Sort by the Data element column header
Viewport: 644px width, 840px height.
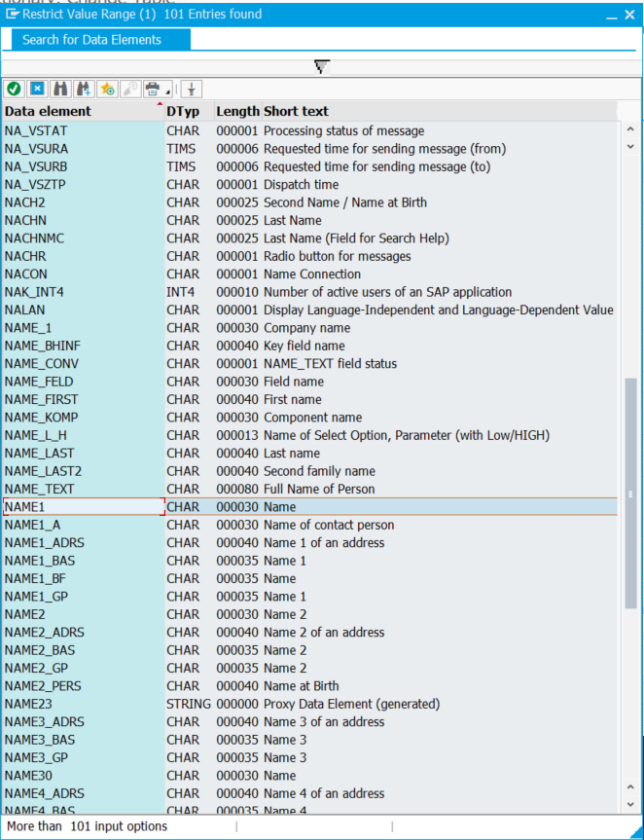pyautogui.click(x=49, y=112)
